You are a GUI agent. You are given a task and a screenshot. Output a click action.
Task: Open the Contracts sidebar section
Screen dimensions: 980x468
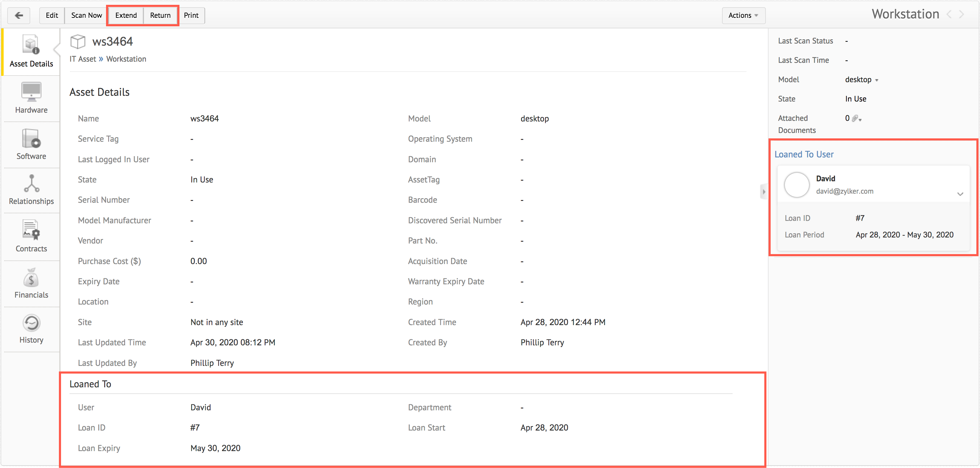pos(31,236)
